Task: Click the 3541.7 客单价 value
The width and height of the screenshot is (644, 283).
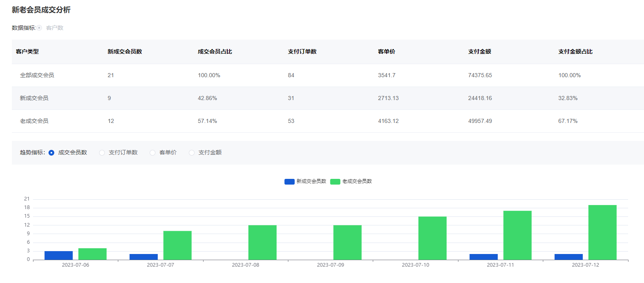Action: [x=387, y=75]
